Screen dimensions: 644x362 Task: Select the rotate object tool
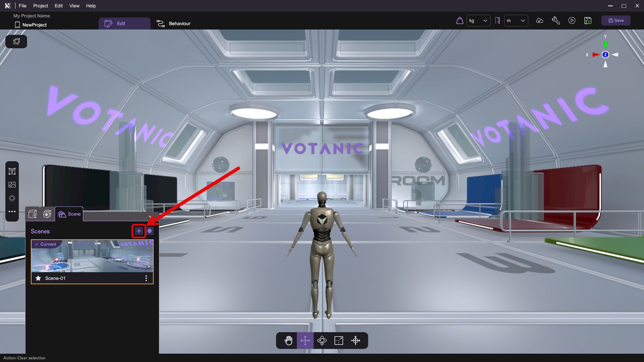pos(322,341)
